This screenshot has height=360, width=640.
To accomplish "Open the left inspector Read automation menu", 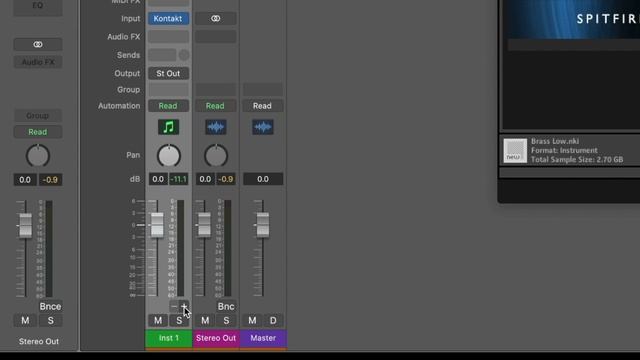I will pyautogui.click(x=38, y=132).
